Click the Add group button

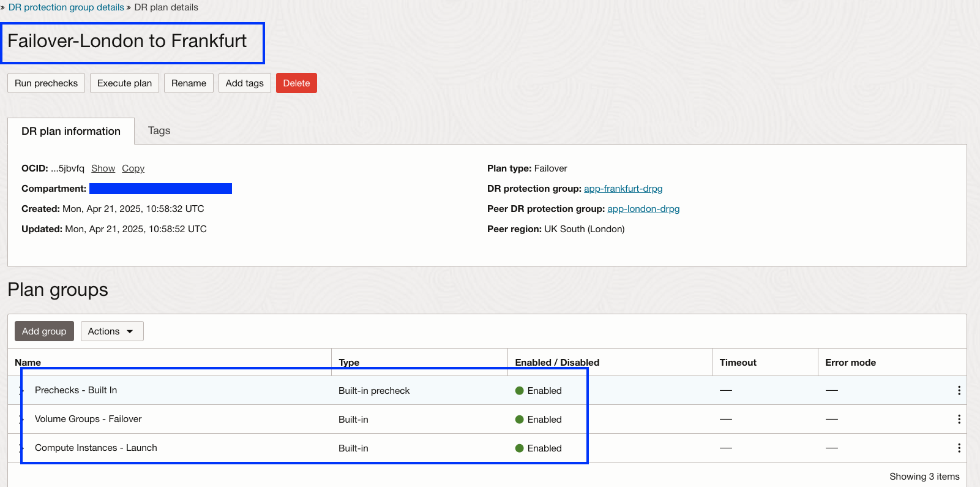[x=44, y=331]
